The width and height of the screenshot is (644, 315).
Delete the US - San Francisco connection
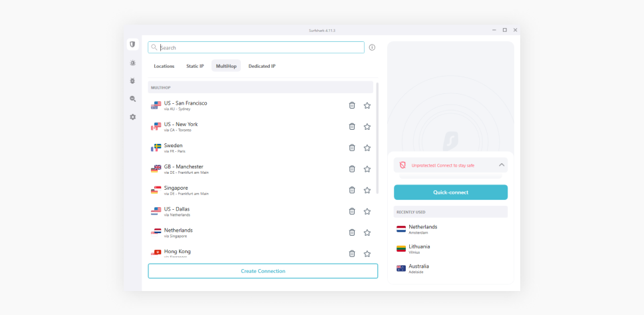[x=352, y=105]
